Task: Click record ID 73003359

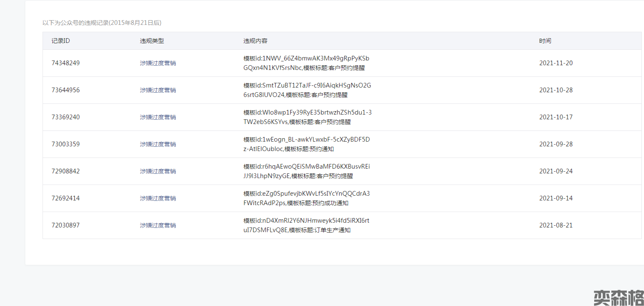Action: (66, 144)
